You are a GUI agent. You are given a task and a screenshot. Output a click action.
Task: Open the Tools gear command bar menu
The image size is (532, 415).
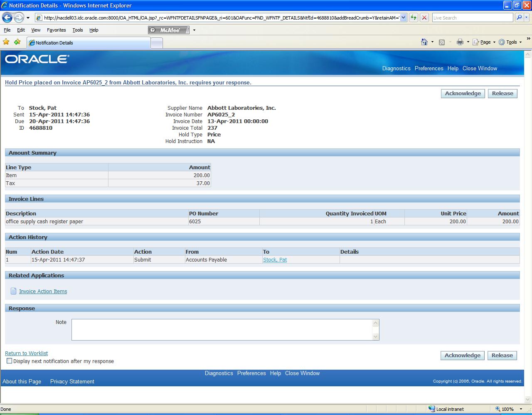pyautogui.click(x=510, y=42)
